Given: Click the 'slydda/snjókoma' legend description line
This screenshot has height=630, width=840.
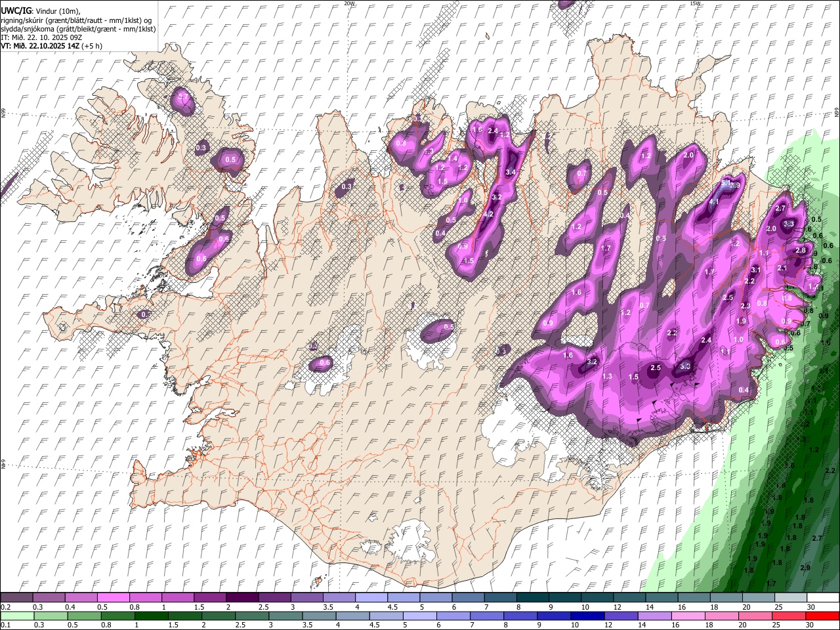Looking at the screenshot, I should pos(78,29).
